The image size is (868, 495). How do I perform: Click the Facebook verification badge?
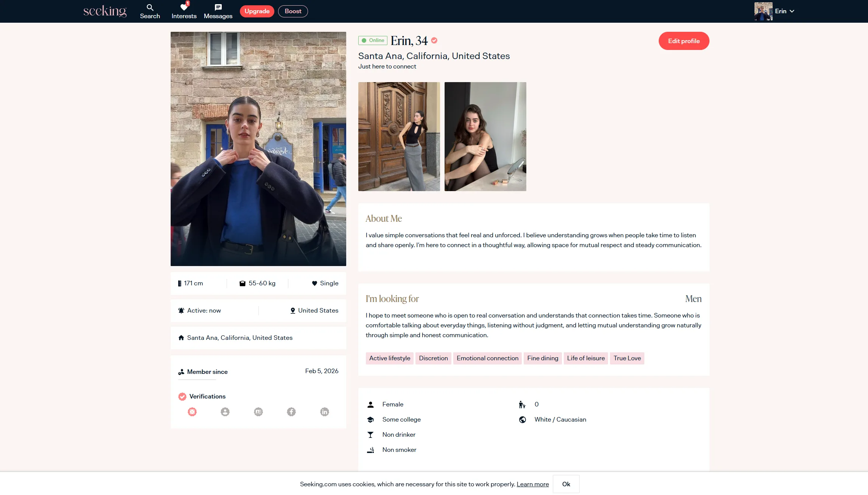[291, 412]
